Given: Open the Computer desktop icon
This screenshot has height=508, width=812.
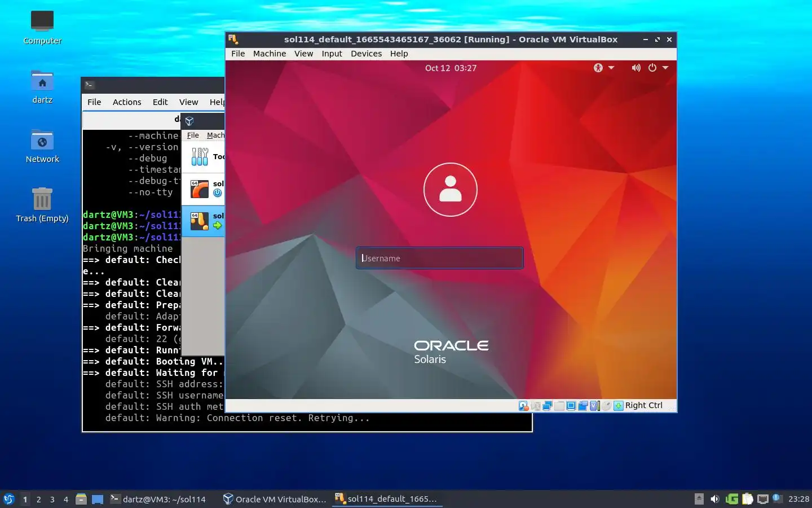Looking at the screenshot, I should point(42,27).
